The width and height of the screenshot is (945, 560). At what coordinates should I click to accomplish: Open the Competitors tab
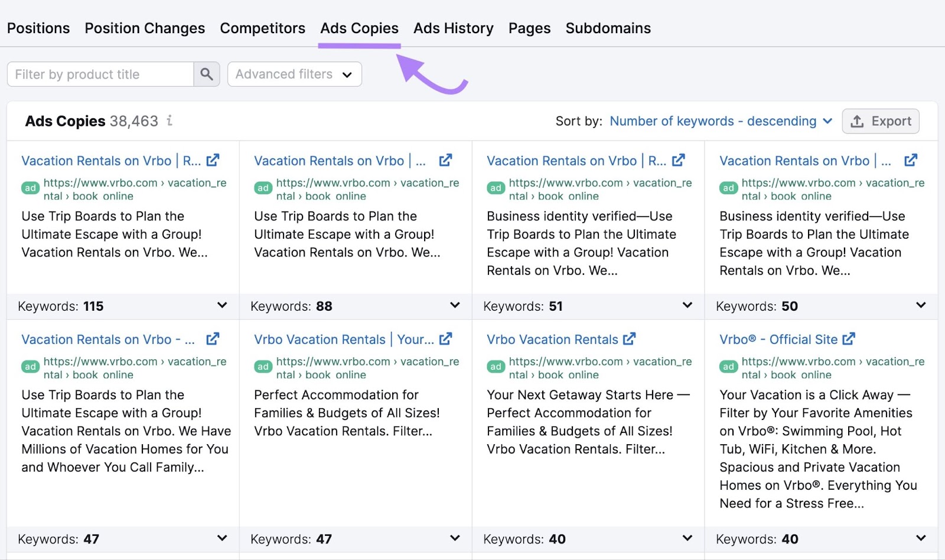pos(263,28)
